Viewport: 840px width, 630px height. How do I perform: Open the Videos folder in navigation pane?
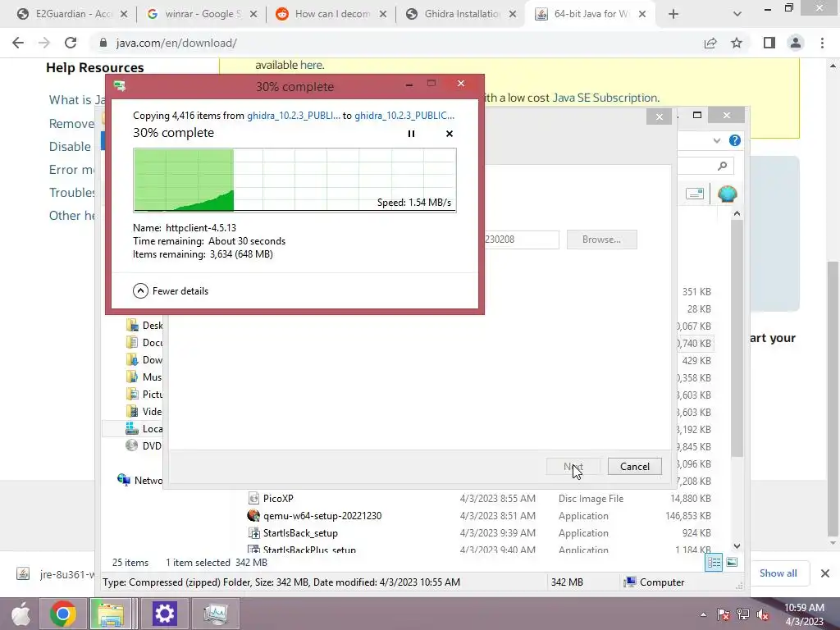[143, 412]
